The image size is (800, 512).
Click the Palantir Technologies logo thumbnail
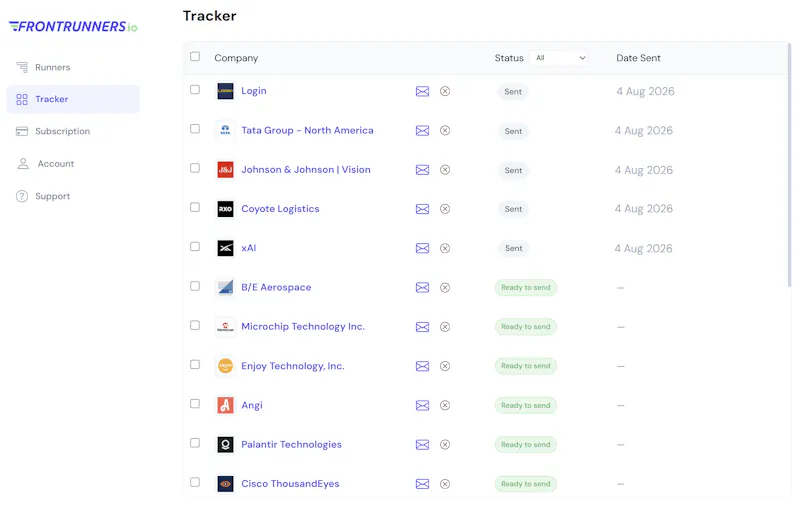[225, 445]
